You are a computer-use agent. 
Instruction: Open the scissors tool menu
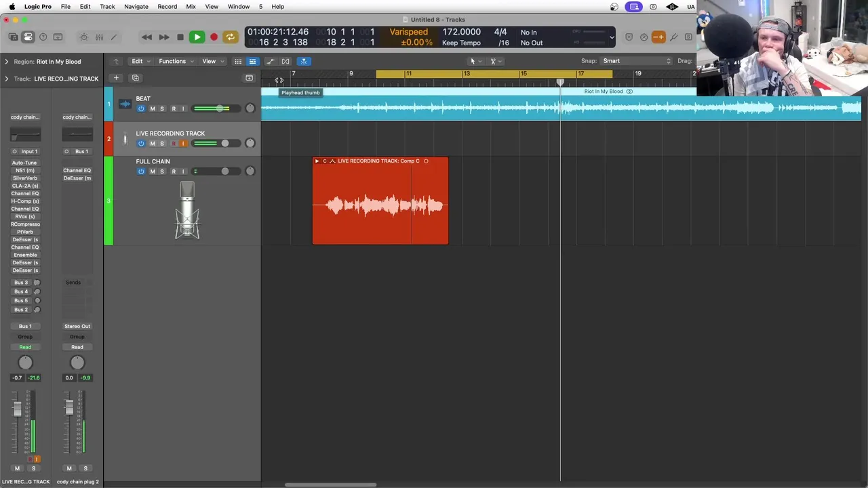[496, 61]
